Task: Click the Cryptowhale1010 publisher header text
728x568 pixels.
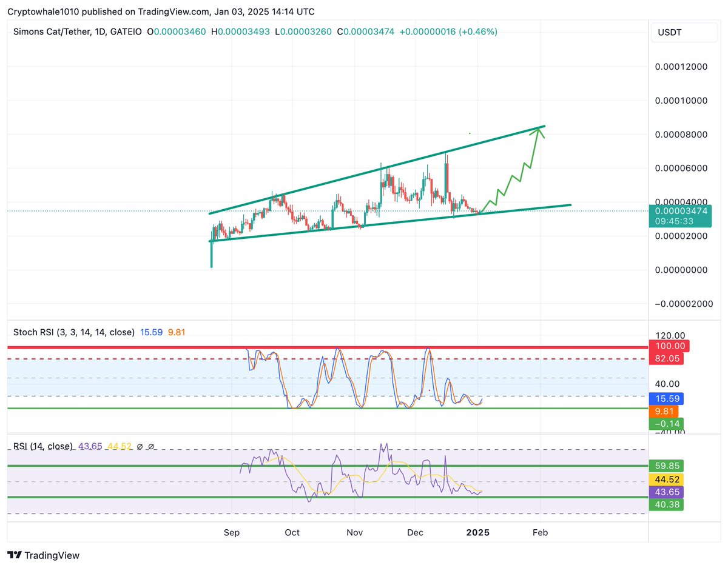Action: (x=161, y=12)
